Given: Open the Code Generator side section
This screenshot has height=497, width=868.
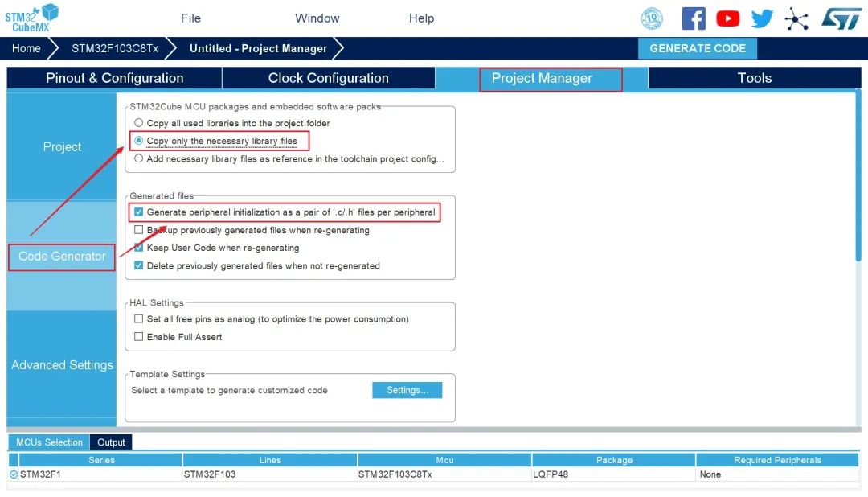Looking at the screenshot, I should [x=62, y=256].
